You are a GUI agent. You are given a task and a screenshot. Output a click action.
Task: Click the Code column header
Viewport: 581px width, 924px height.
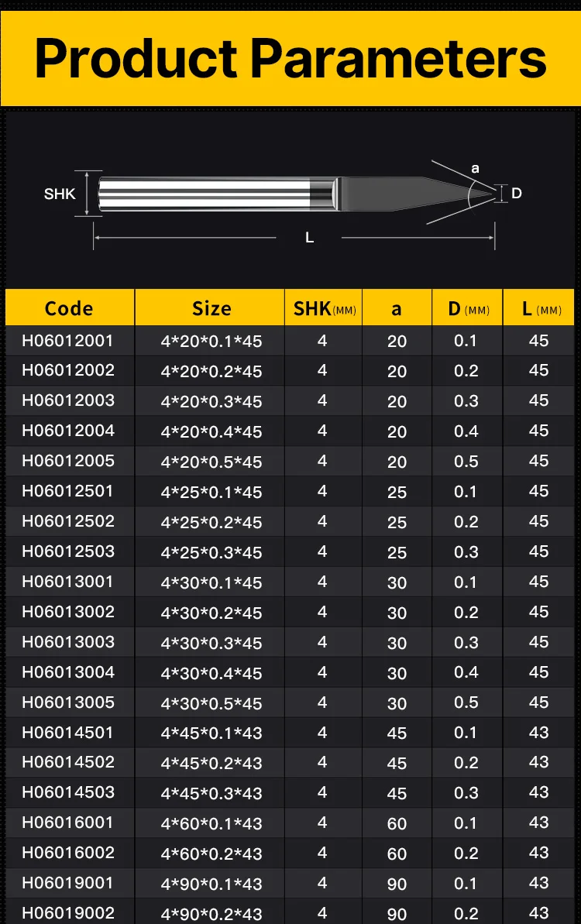69,308
